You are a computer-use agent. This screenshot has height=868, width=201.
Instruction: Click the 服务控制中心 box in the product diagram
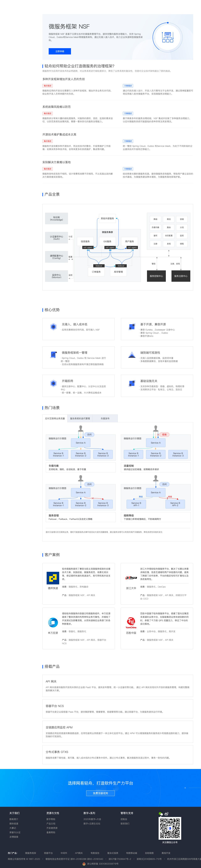click(x=156, y=276)
